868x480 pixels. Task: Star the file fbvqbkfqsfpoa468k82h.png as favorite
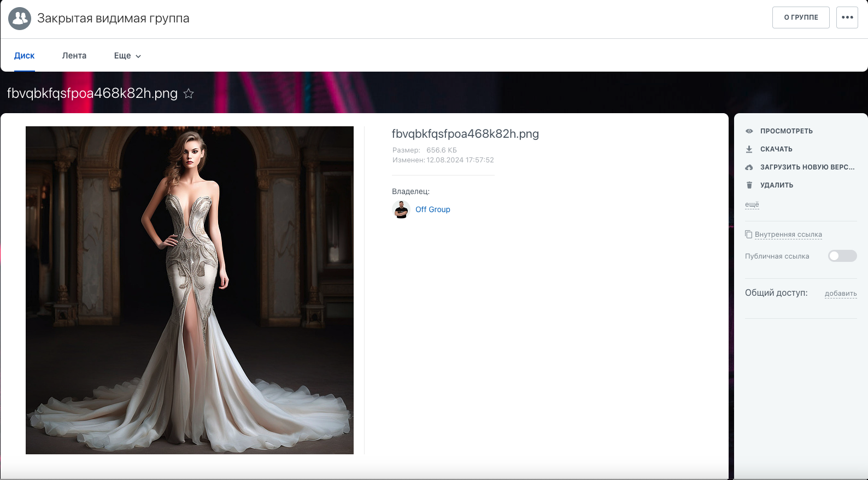tap(189, 93)
